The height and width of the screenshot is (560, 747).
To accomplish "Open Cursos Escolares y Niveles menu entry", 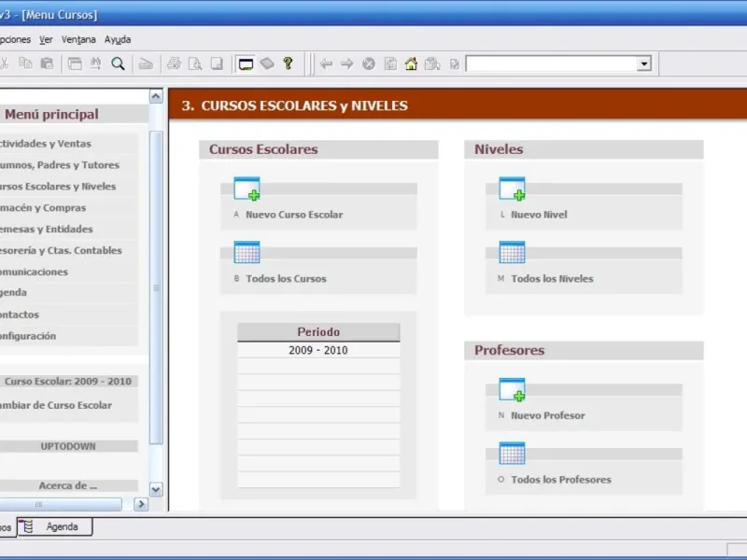I will click(x=58, y=186).
